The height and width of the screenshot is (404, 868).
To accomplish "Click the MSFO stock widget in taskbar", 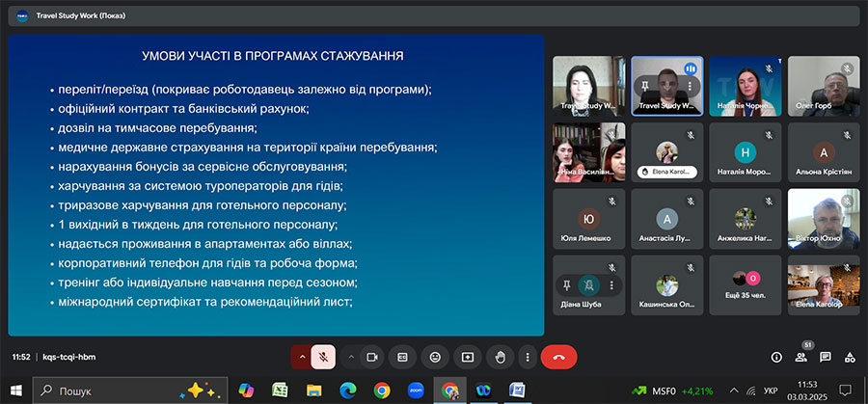I will [672, 391].
